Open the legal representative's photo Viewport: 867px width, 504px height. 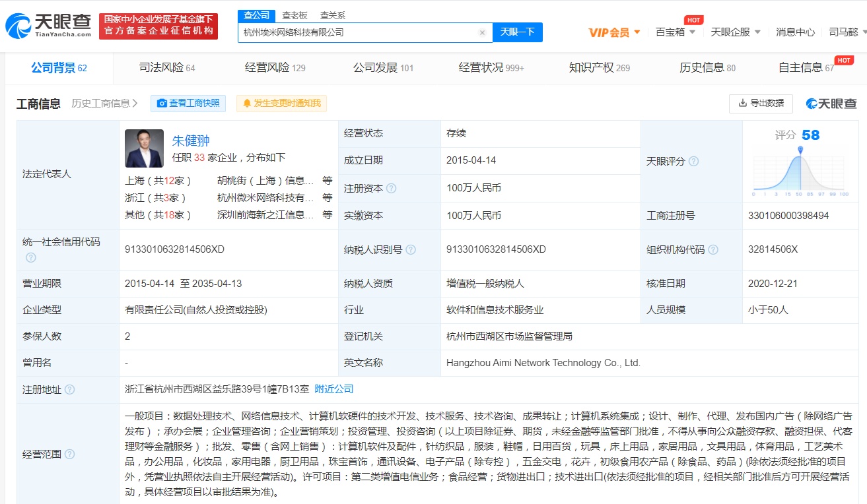click(144, 148)
